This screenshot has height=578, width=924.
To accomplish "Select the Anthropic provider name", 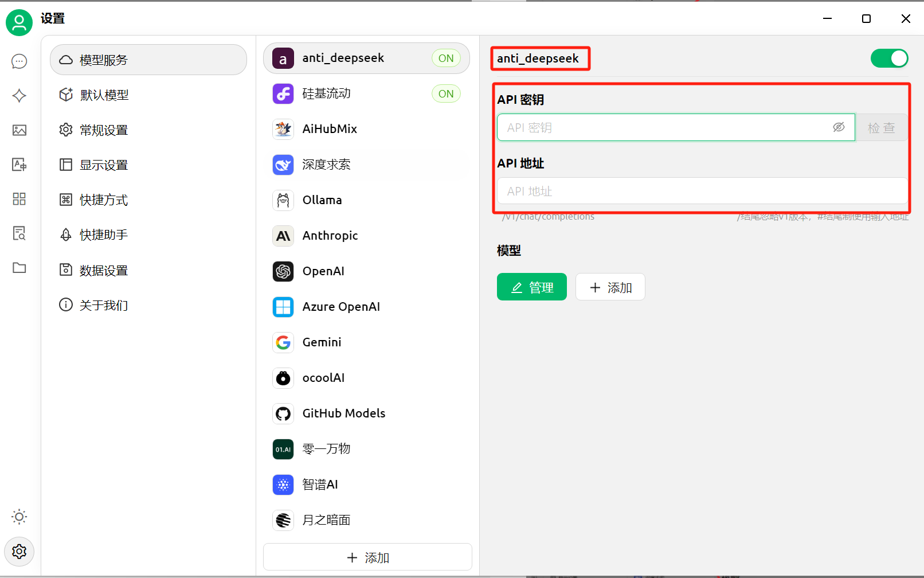I will point(330,236).
